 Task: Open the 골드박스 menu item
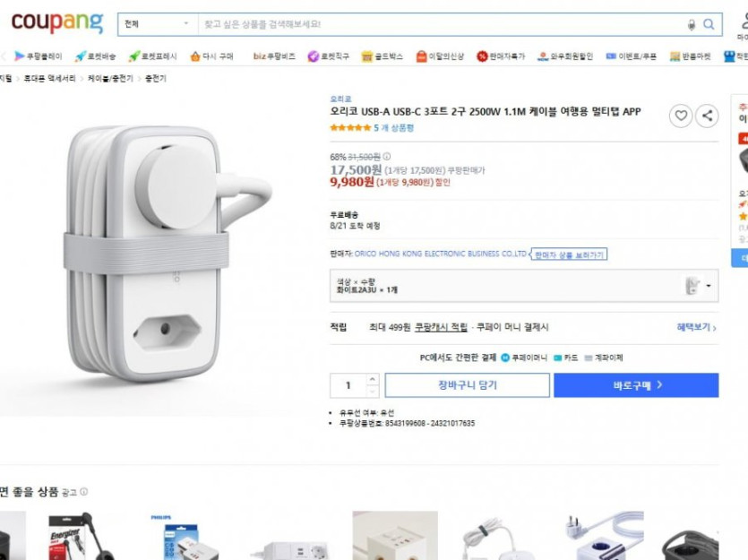tap(383, 56)
